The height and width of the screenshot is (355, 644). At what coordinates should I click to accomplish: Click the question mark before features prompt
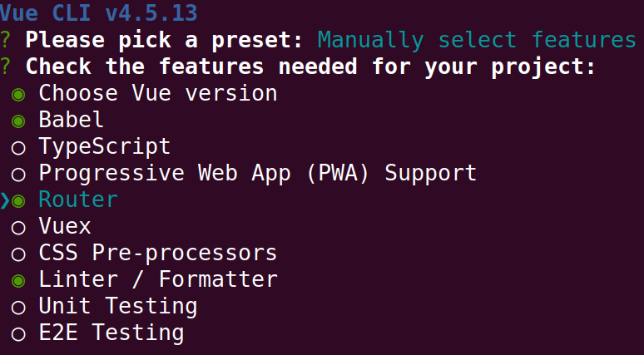point(5,67)
